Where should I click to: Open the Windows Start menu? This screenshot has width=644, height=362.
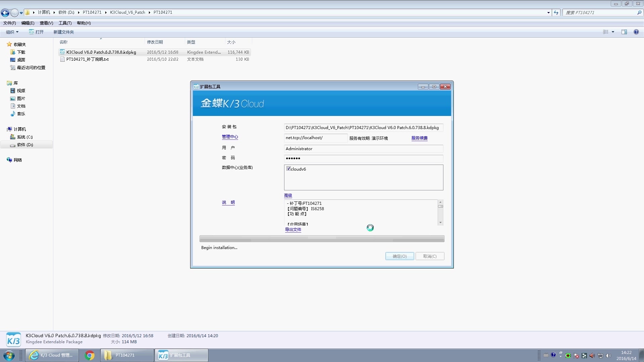[x=9, y=355]
